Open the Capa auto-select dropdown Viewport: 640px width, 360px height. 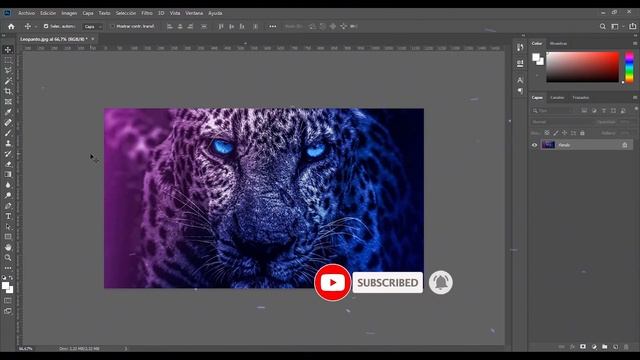[92, 27]
